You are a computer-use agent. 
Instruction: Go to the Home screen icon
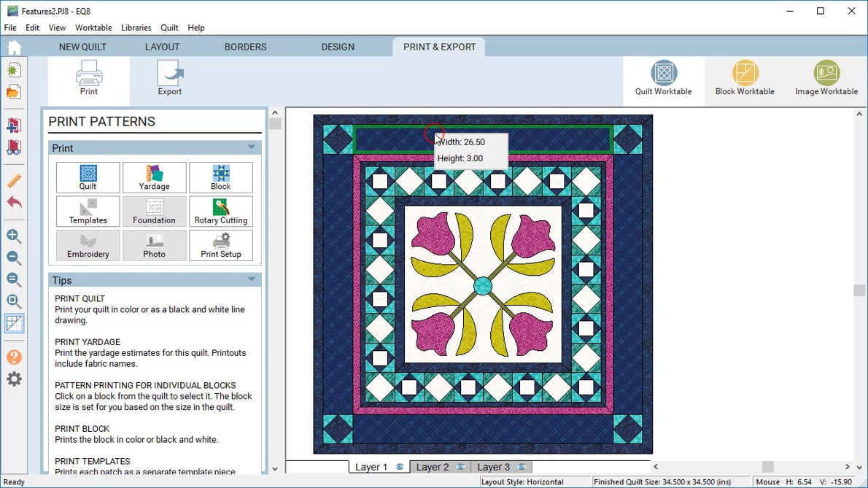(x=15, y=47)
